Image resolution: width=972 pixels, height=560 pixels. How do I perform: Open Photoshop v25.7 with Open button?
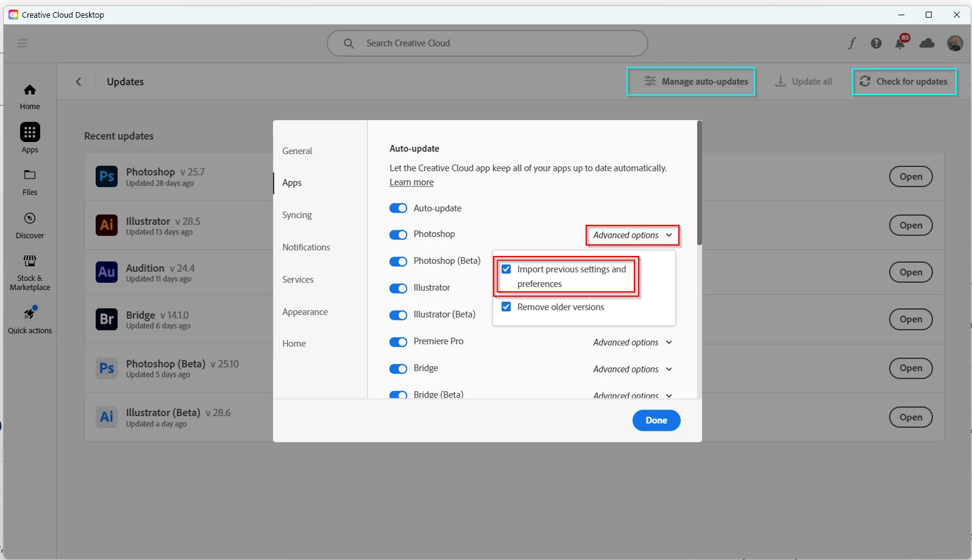pyautogui.click(x=911, y=177)
